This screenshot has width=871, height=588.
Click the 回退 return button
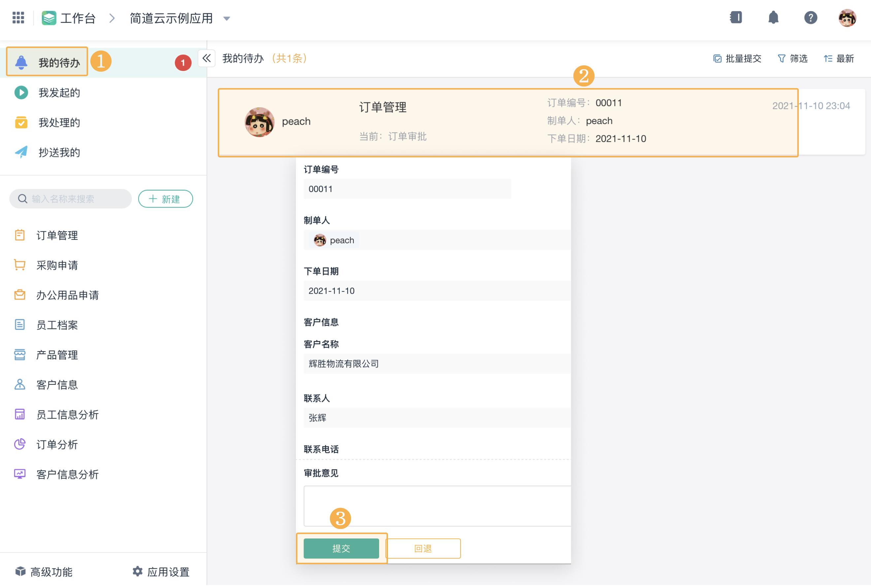(x=423, y=548)
